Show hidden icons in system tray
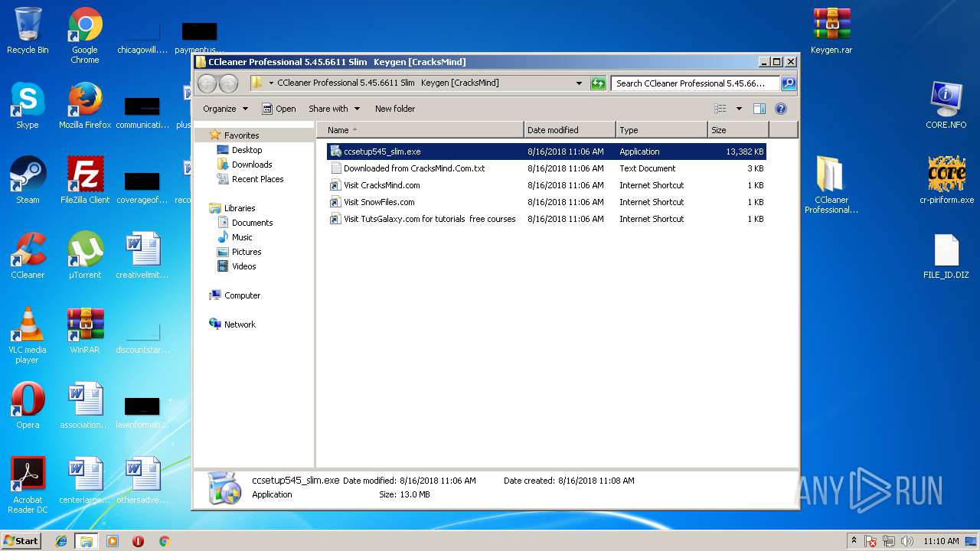 [x=854, y=541]
